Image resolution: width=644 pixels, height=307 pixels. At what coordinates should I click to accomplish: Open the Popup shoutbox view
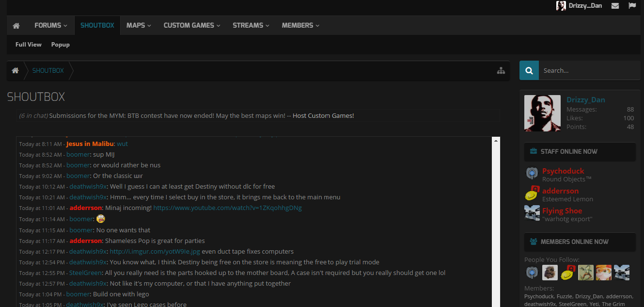[x=61, y=45]
